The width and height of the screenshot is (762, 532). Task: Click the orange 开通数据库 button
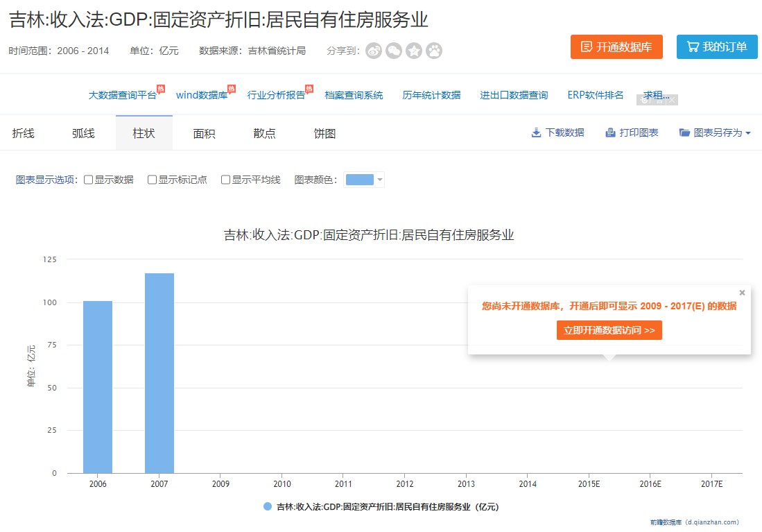click(x=616, y=46)
